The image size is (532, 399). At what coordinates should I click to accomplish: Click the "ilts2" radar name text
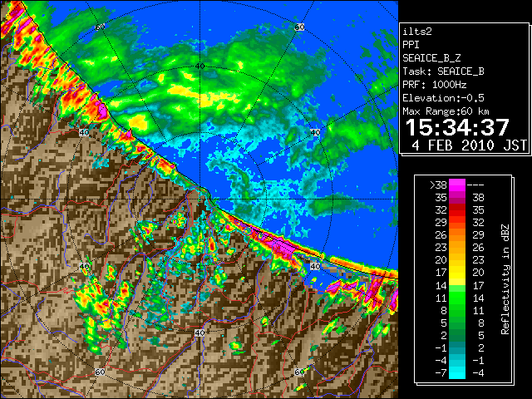point(417,32)
